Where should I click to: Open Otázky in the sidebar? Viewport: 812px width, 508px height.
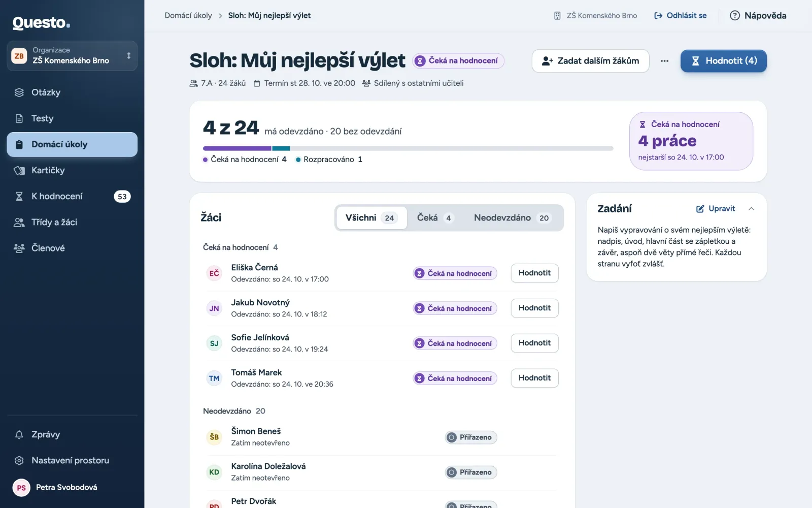point(72,92)
